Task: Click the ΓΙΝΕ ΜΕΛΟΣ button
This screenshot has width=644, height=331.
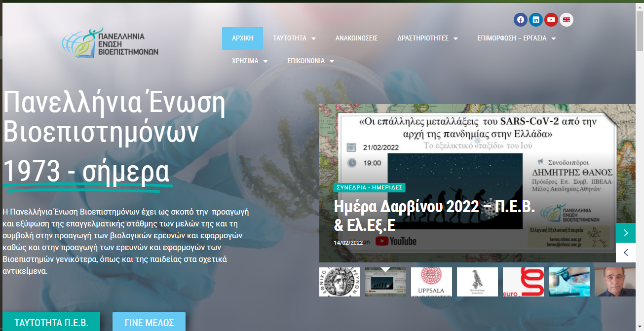Action: [x=149, y=323]
